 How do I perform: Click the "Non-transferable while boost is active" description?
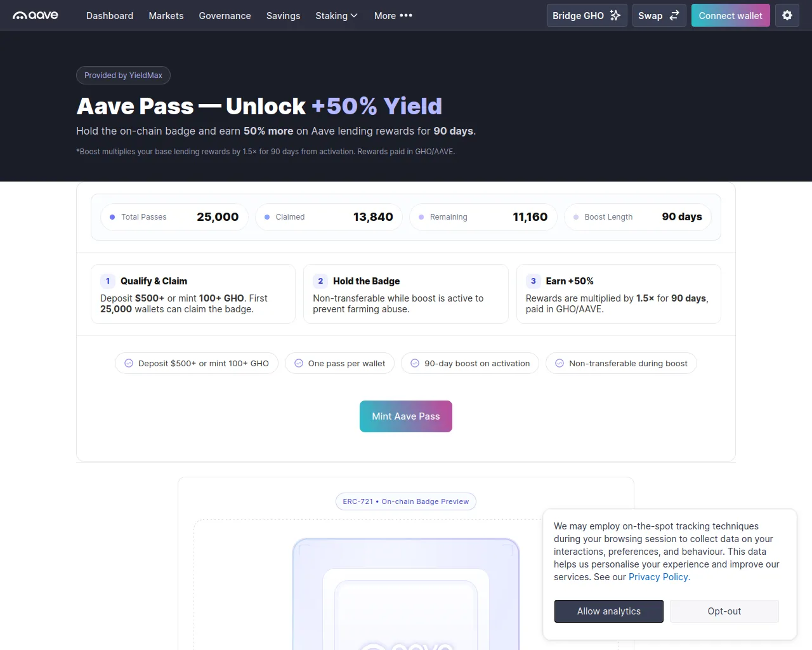click(x=398, y=303)
